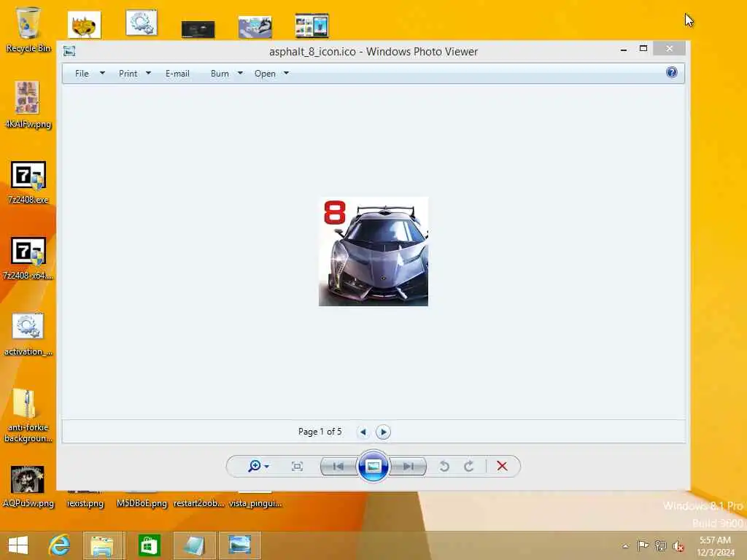
Task: Select the cat picture desktop icon
Action: pyautogui.click(x=85, y=25)
